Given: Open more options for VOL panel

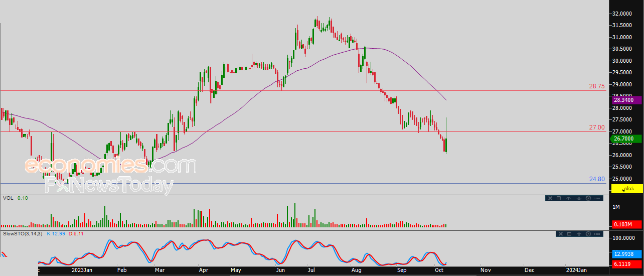Looking at the screenshot, I should [597, 198].
